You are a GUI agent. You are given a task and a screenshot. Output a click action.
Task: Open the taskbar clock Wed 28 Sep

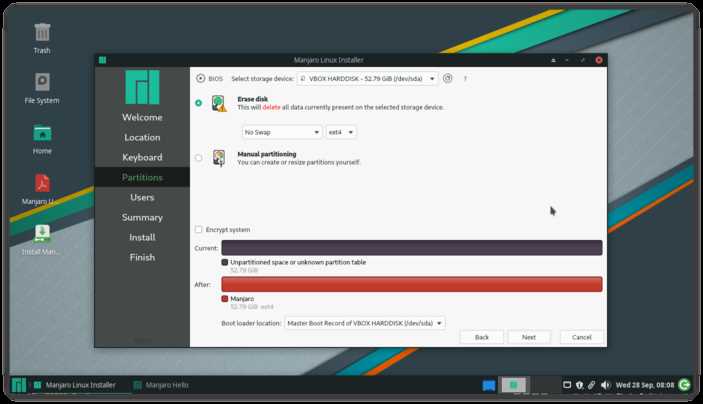point(645,385)
